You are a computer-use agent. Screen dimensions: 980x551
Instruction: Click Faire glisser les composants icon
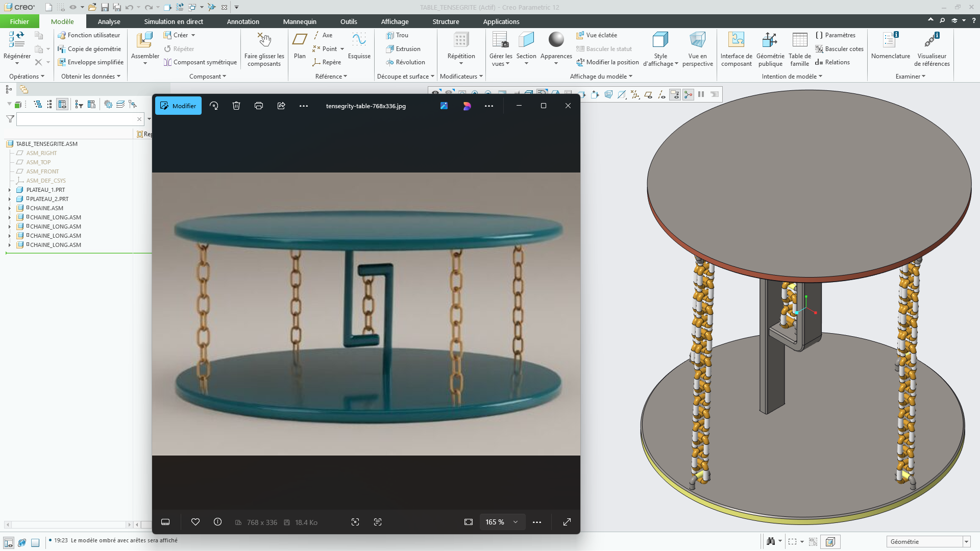pyautogui.click(x=264, y=40)
